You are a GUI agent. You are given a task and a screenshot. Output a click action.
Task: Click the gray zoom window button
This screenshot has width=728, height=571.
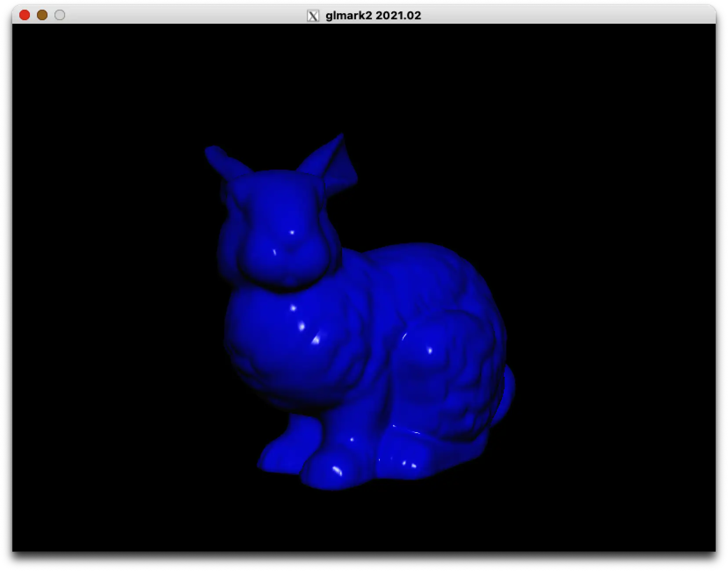(59, 15)
